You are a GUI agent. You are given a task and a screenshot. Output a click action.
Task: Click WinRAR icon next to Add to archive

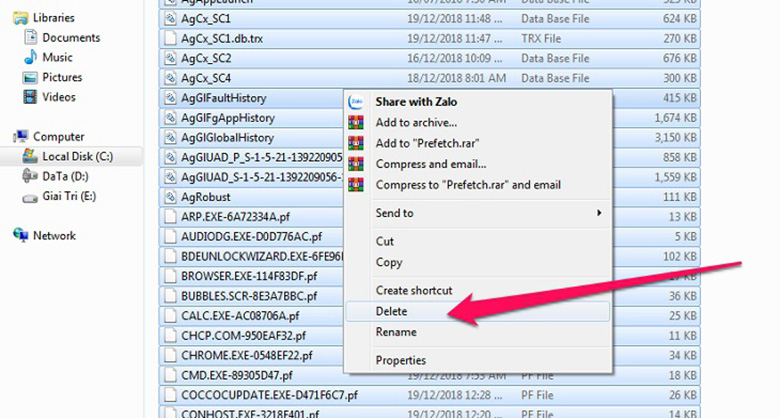pos(354,122)
